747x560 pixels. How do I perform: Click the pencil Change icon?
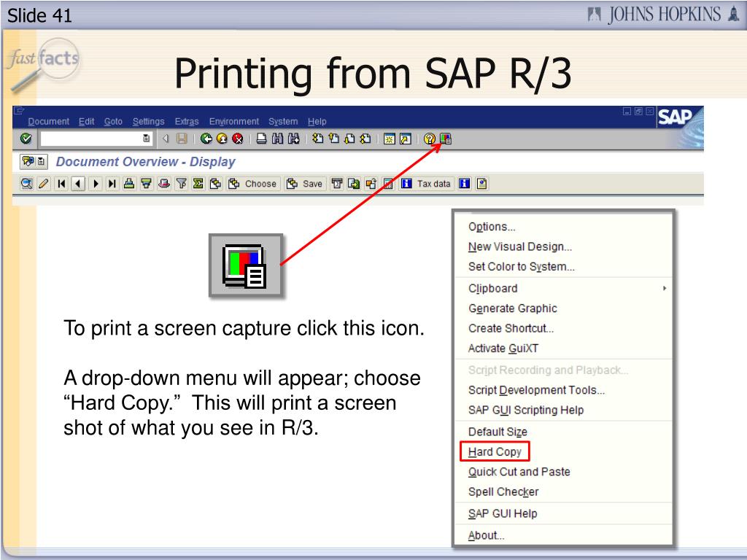point(43,184)
